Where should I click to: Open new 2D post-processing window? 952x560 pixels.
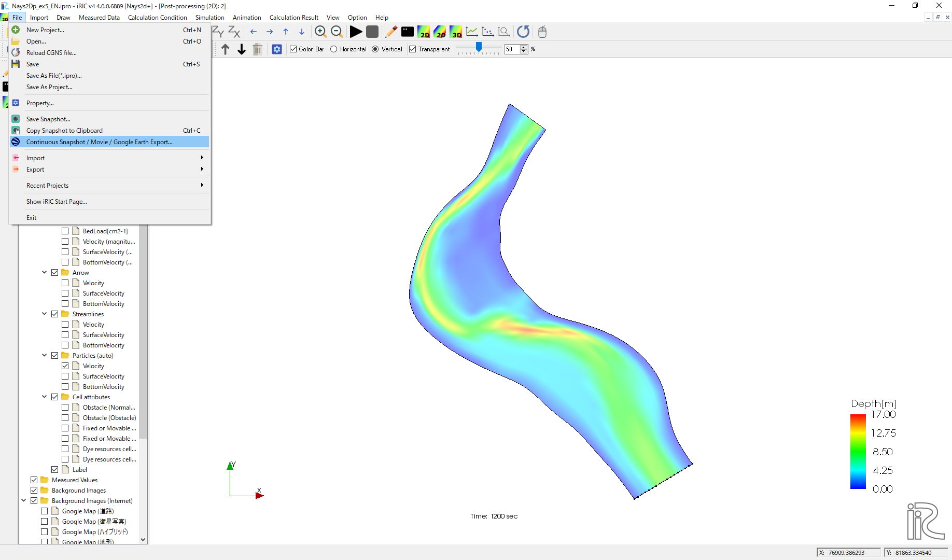[x=424, y=32]
